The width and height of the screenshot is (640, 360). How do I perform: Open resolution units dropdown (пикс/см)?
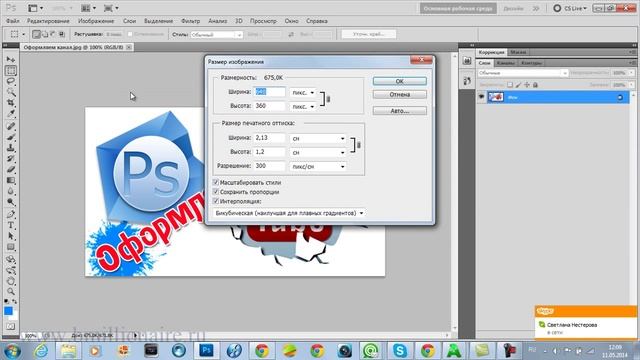coord(318,167)
